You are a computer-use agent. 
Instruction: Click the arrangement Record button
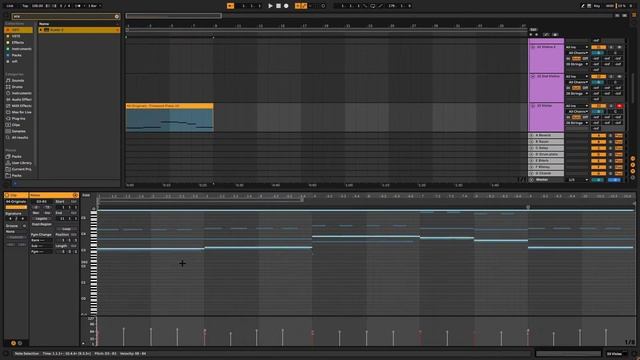click(286, 6)
